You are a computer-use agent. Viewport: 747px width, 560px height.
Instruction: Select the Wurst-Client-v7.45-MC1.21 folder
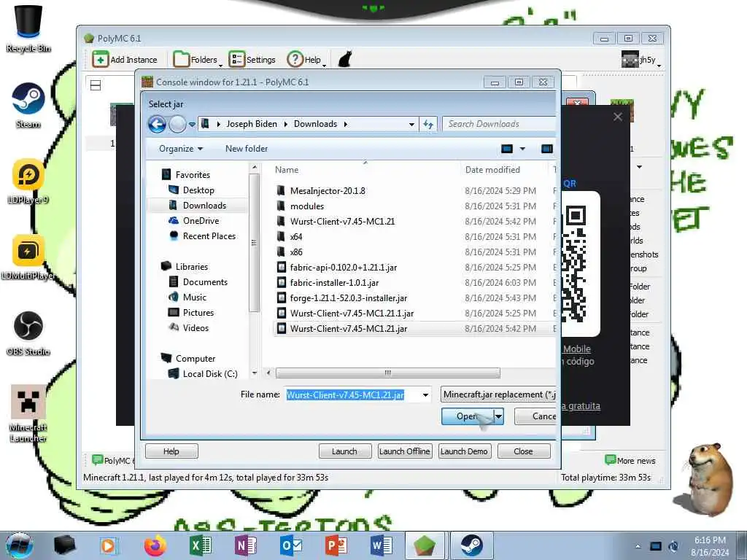coord(342,222)
